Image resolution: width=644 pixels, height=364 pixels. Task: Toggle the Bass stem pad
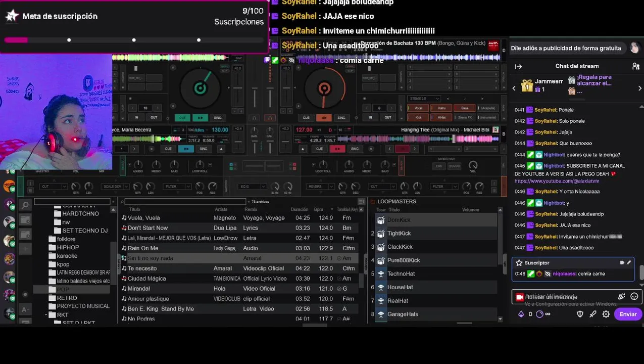[x=465, y=108]
